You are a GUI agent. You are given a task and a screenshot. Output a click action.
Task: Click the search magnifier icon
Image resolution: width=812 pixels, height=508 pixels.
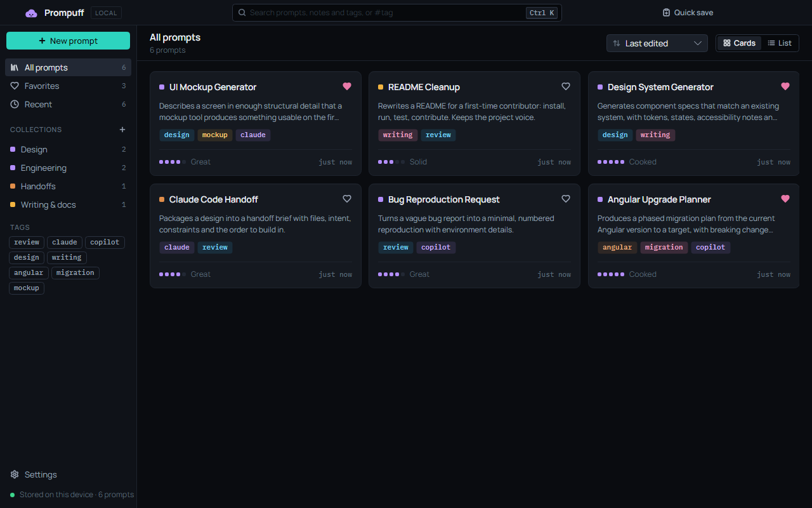click(x=242, y=13)
